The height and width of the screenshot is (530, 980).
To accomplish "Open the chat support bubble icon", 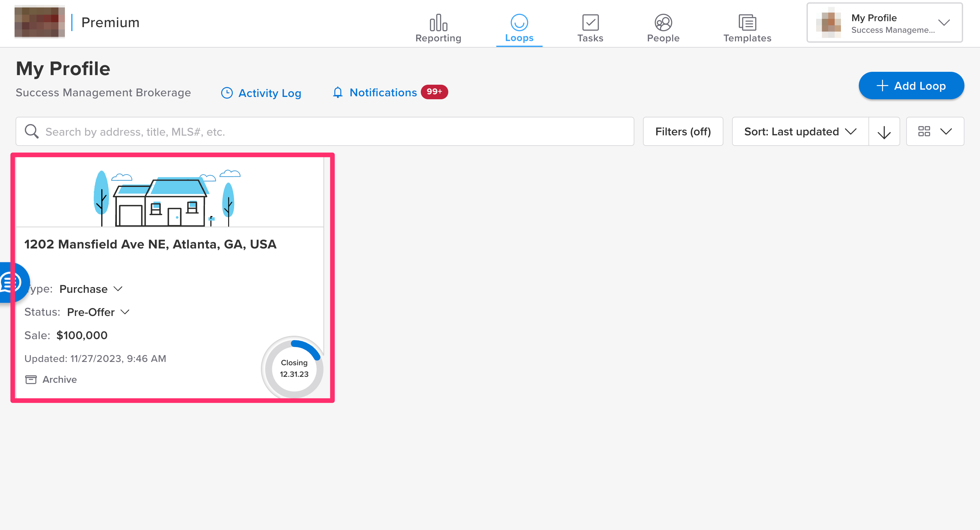I will [x=11, y=282].
